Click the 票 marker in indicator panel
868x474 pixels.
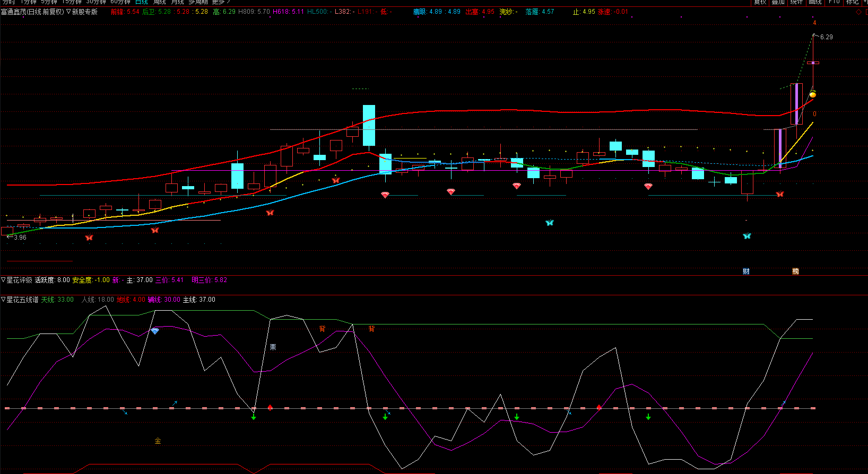273,347
